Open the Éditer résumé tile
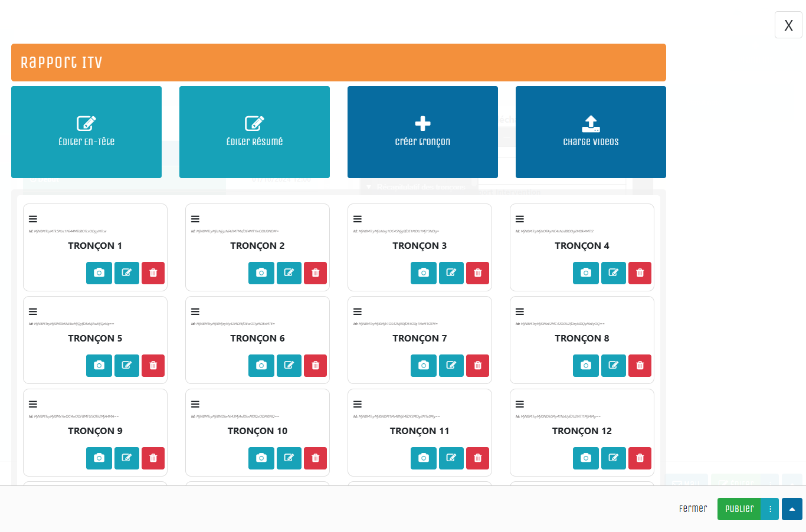 click(x=254, y=132)
